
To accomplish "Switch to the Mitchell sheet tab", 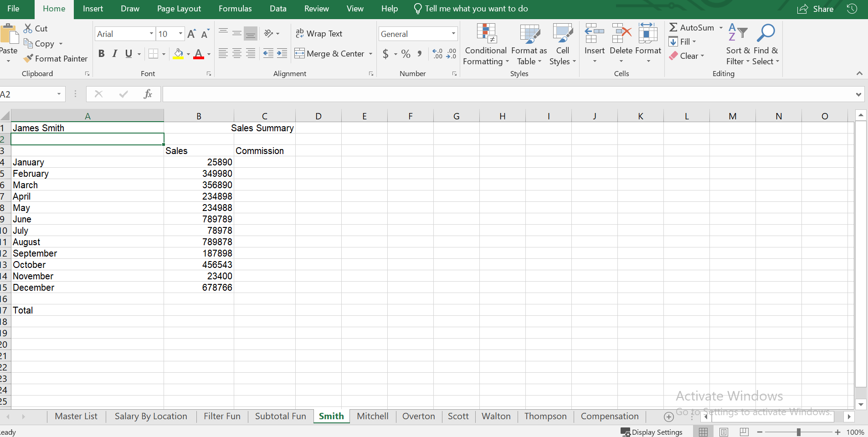I will (x=372, y=416).
